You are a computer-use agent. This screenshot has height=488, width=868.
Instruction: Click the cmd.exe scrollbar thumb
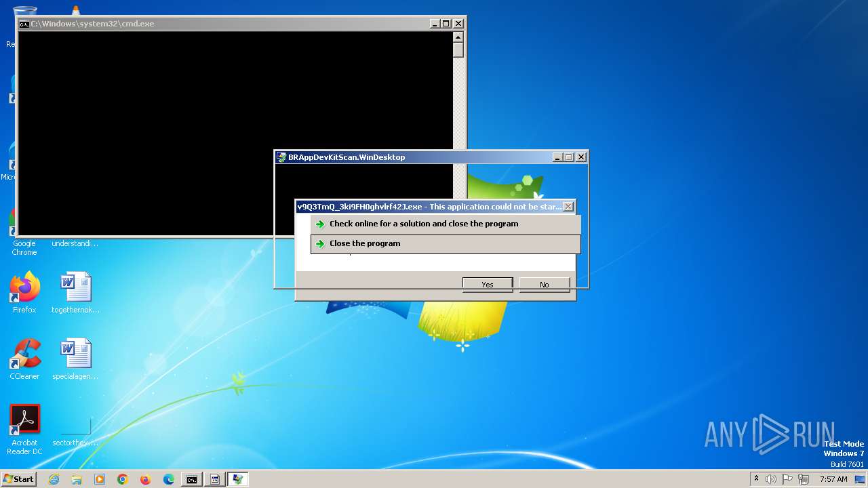pyautogui.click(x=458, y=50)
